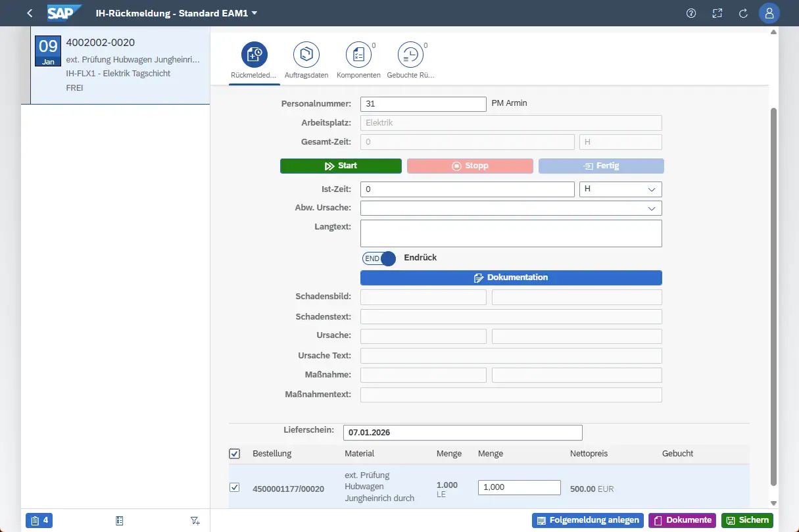Switch to the Komponenten tab
The image size is (799, 532).
click(358, 60)
